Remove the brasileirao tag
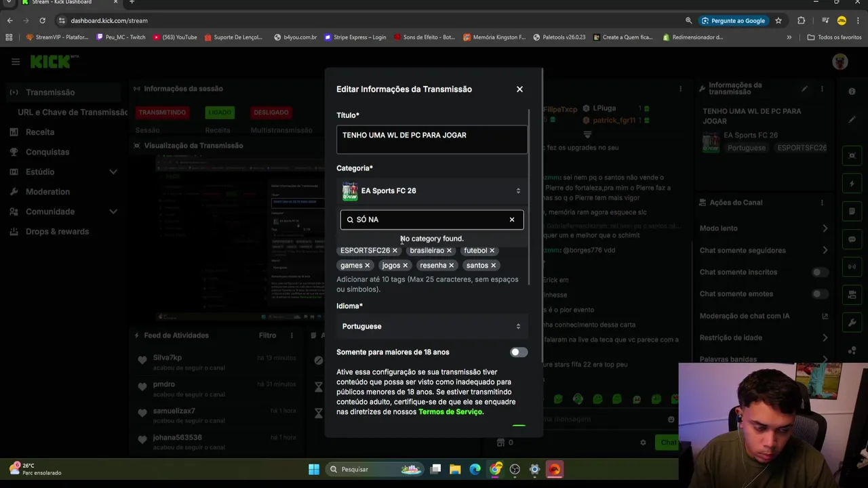The height and width of the screenshot is (488, 868). coord(449,251)
